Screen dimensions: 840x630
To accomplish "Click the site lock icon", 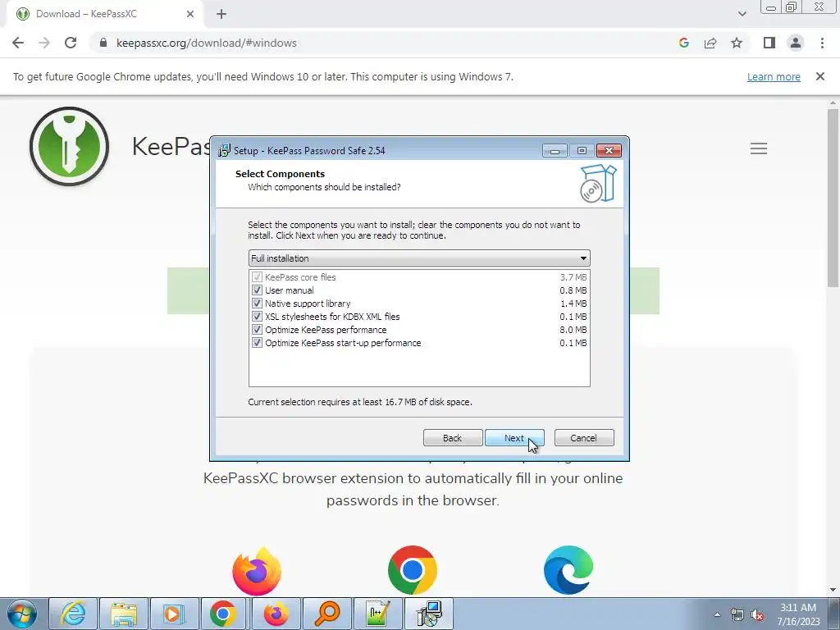I will pyautogui.click(x=103, y=43).
